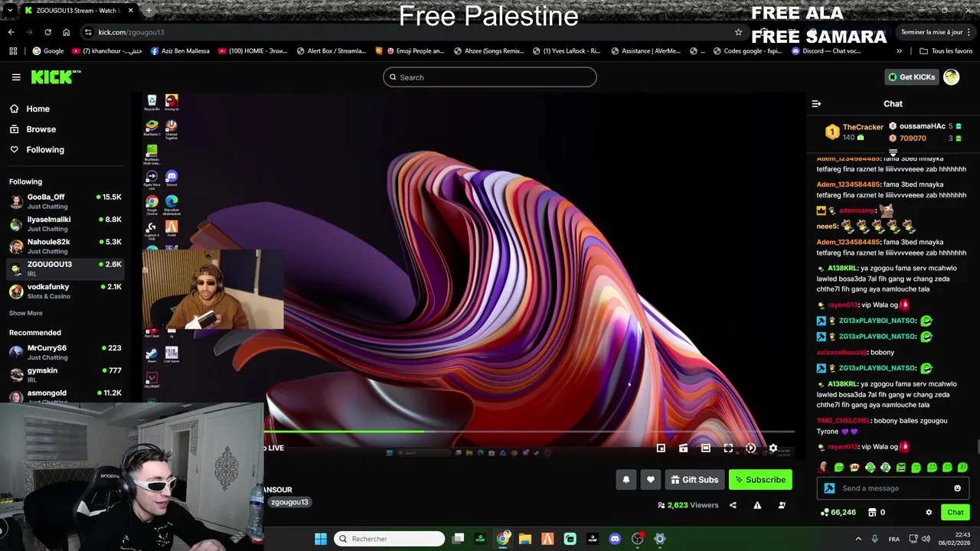Focus the Send a message chat input
Viewport: 980px width, 551px height.
coord(893,488)
